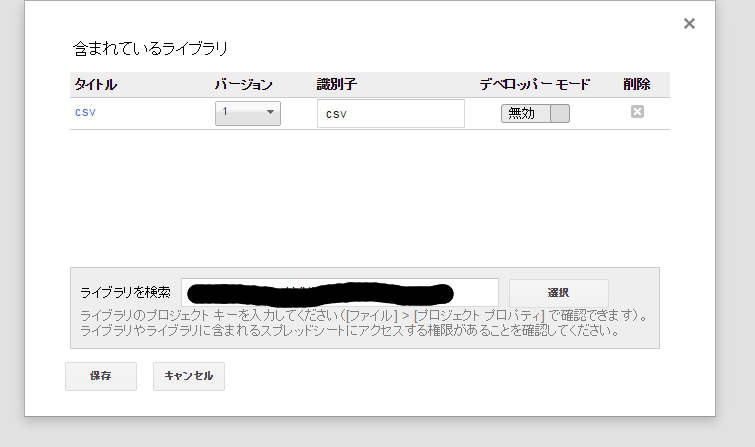755x447 pixels.
Task: Click the タイトル column header
Action: pos(95,85)
